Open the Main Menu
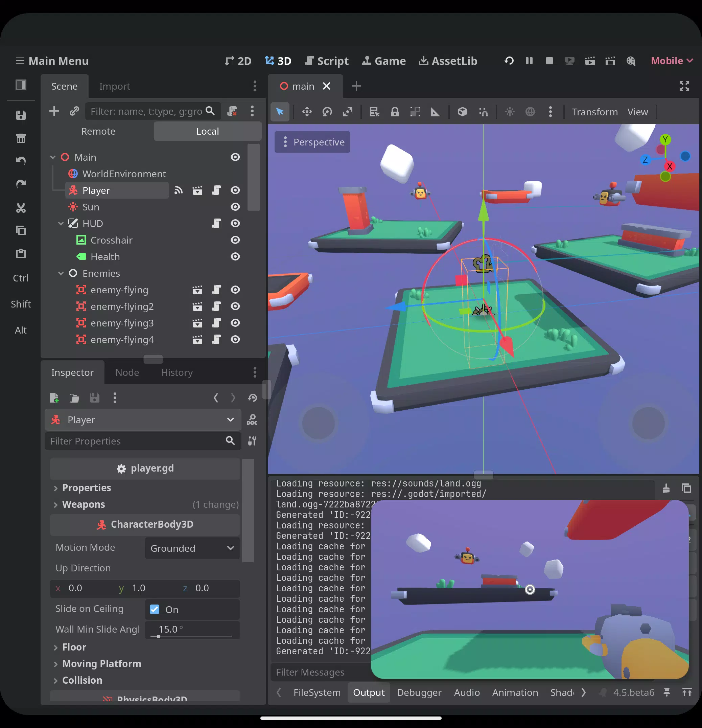Image resolution: width=702 pixels, height=728 pixels. [52, 61]
